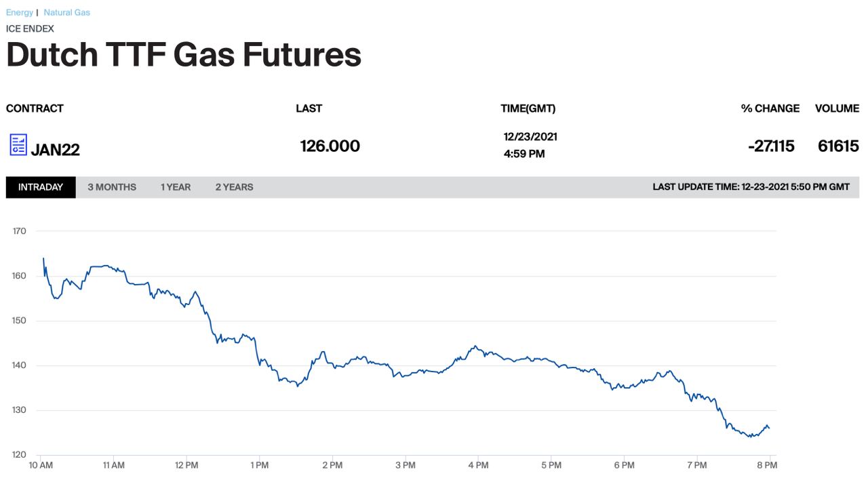Click the % CHANGE column header

coord(770,108)
